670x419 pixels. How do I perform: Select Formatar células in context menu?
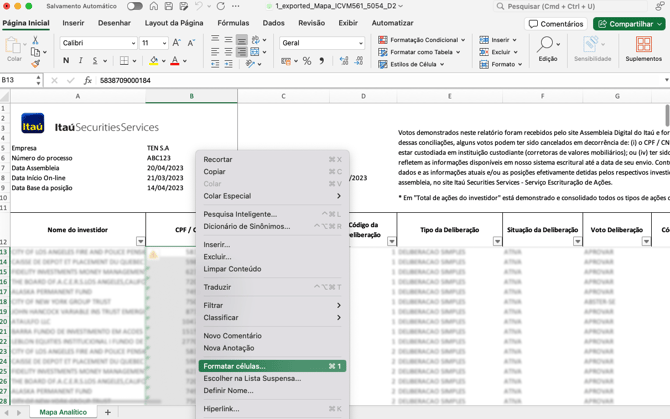pos(235,366)
